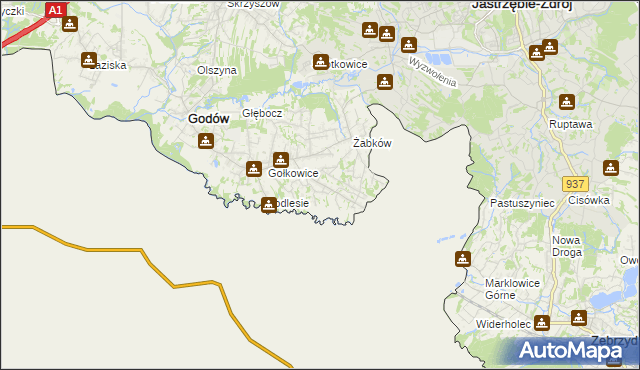The width and height of the screenshot is (640, 370).
Task: Click the Głębocz place label
Action: (262, 113)
